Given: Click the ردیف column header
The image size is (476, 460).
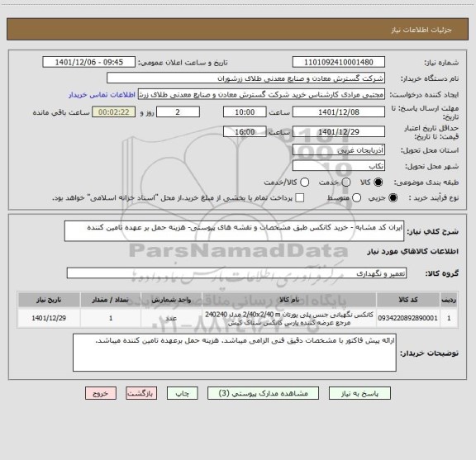Looking at the screenshot, I should pyautogui.click(x=449, y=300).
